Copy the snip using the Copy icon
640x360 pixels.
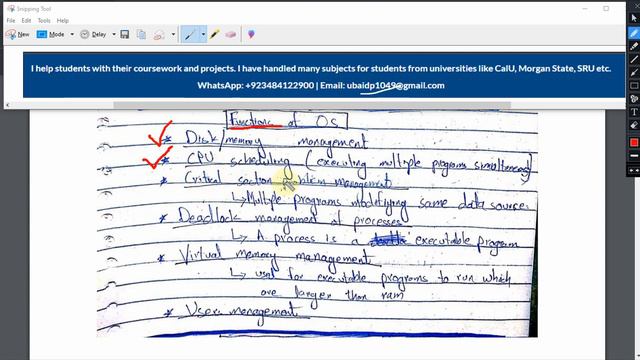pyautogui.click(x=141, y=35)
